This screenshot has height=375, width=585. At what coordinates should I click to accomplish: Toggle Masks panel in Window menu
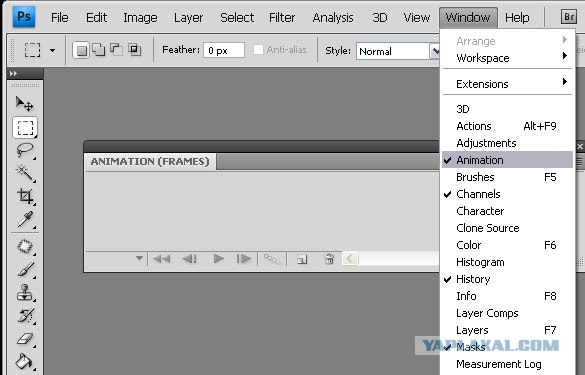coord(507,347)
